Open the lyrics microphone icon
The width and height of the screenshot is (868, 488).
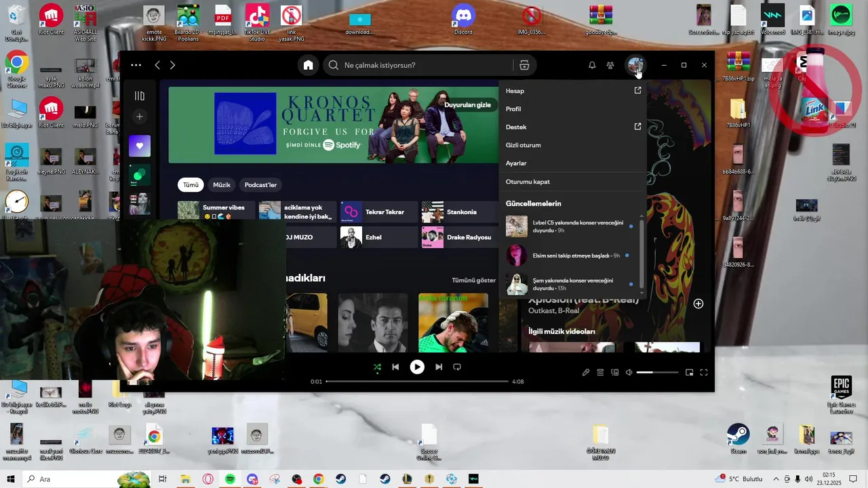click(586, 372)
